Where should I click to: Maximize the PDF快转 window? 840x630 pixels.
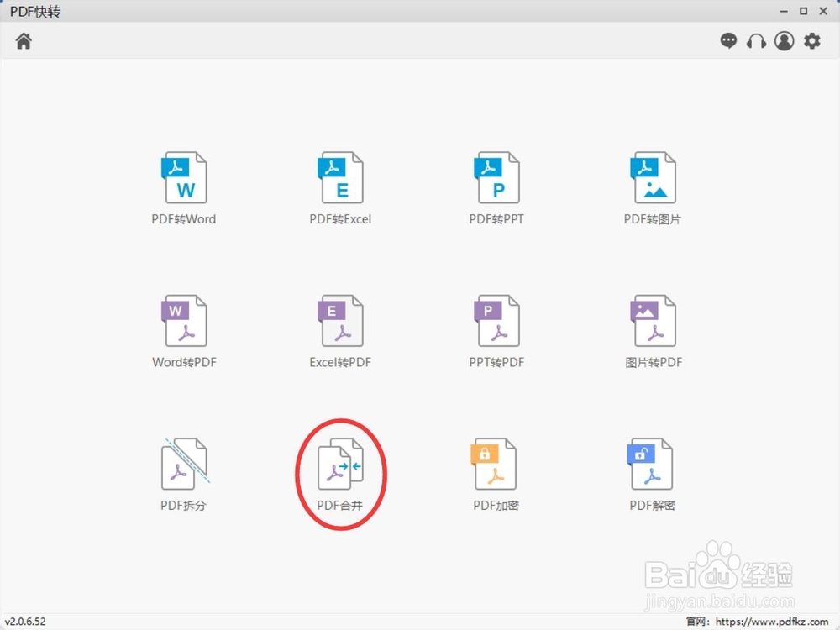pos(804,11)
